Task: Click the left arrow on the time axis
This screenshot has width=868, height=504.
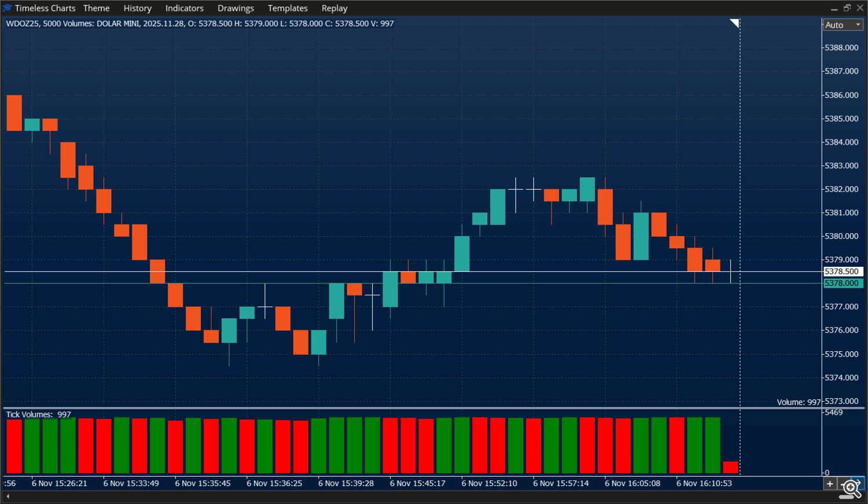Action: [8, 496]
